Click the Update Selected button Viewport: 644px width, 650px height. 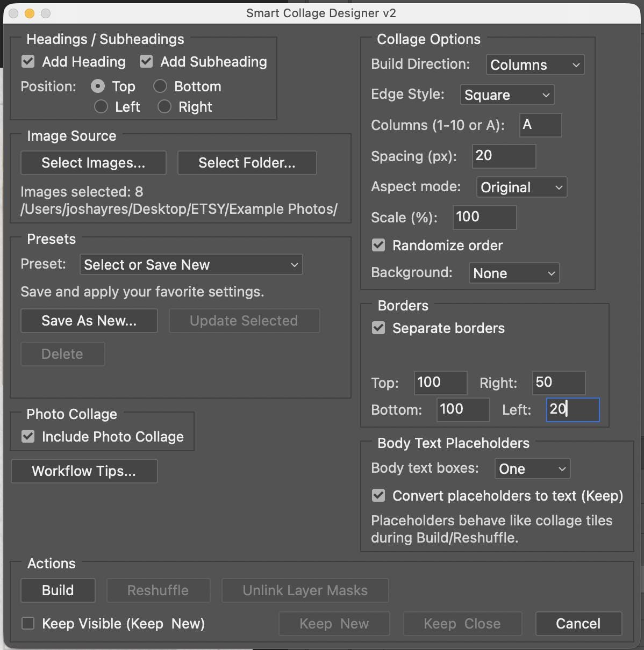click(244, 321)
